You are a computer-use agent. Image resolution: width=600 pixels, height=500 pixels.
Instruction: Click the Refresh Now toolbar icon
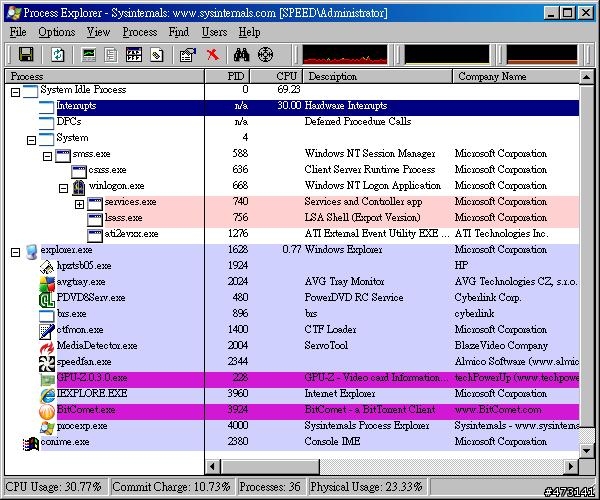tap(58, 54)
